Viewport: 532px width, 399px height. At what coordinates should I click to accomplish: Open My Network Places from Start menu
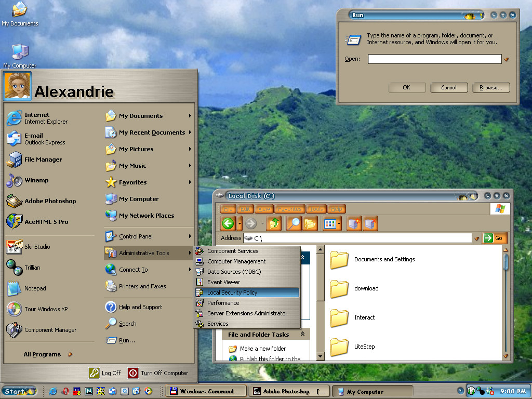[x=140, y=216]
